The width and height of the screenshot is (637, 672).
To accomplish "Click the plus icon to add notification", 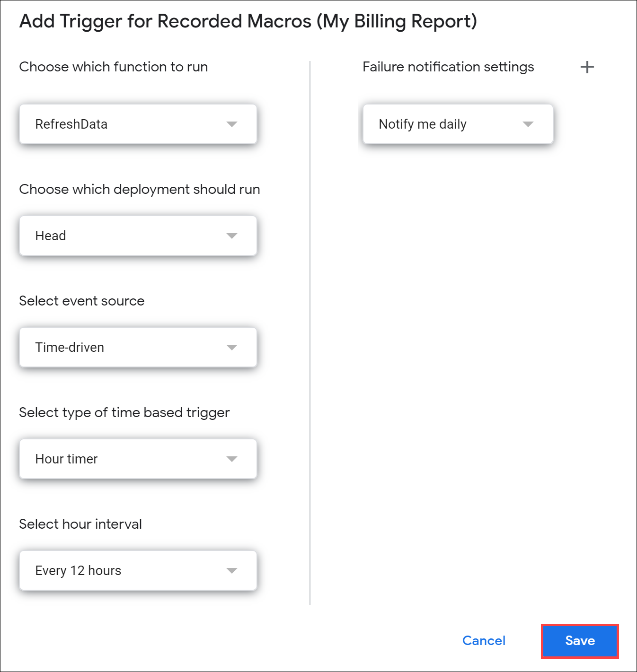I will 587,67.
